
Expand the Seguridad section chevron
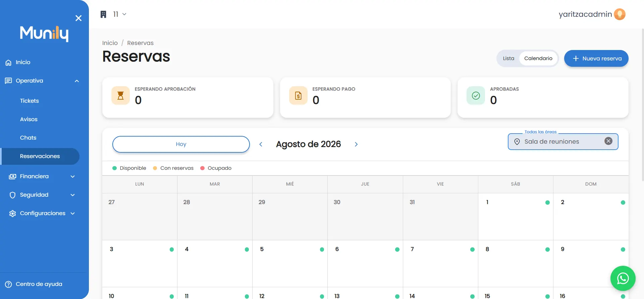tap(72, 195)
